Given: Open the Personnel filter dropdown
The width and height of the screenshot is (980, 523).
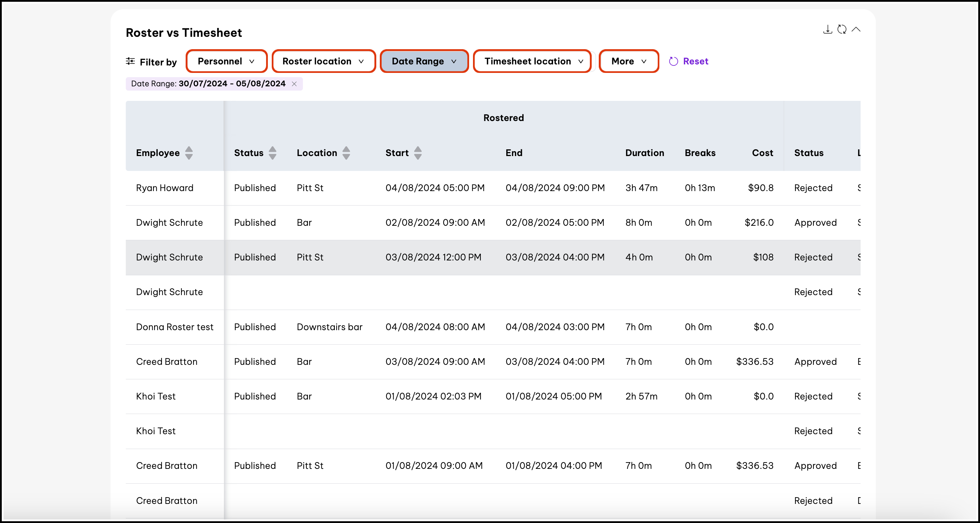Looking at the screenshot, I should click(x=226, y=61).
